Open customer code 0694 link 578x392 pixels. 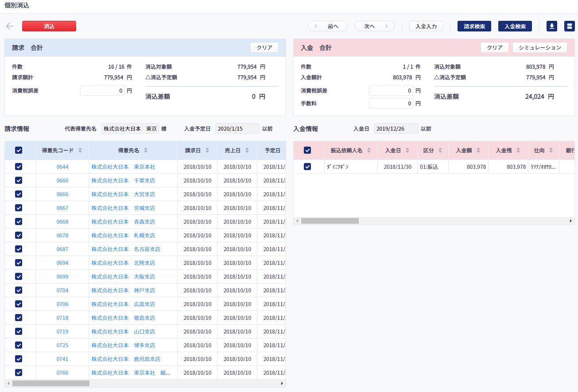coord(62,263)
